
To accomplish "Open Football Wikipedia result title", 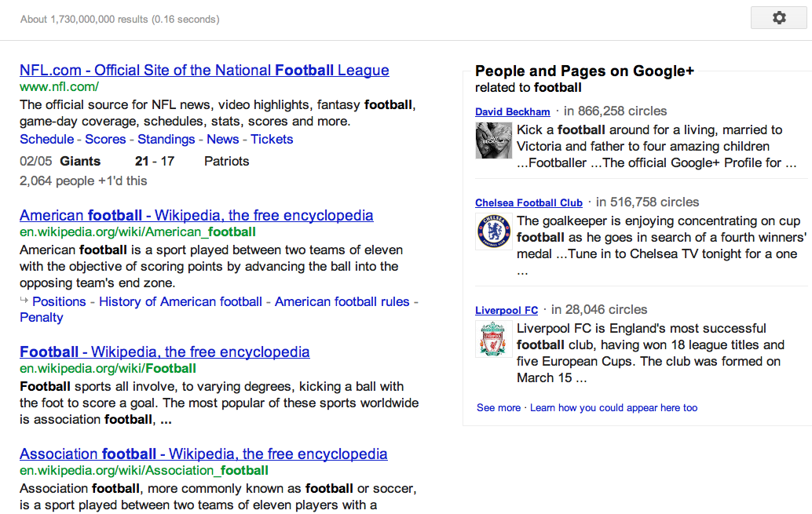I will [x=165, y=352].
